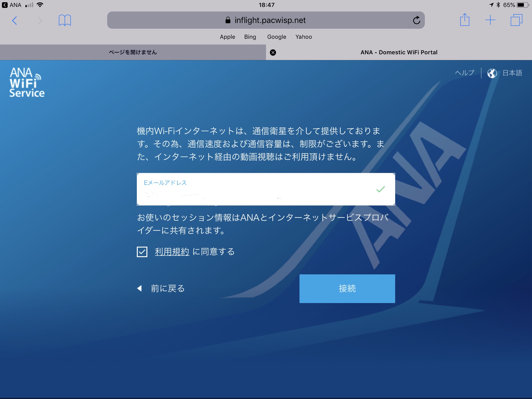This screenshot has height=399, width=532.
Task: Open the 日本語 language selector
Action: coord(512,73)
